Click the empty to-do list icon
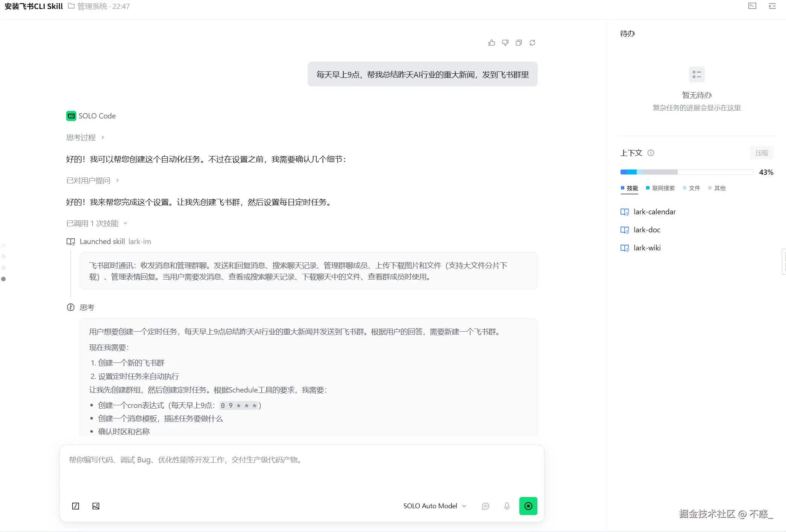 [697, 74]
